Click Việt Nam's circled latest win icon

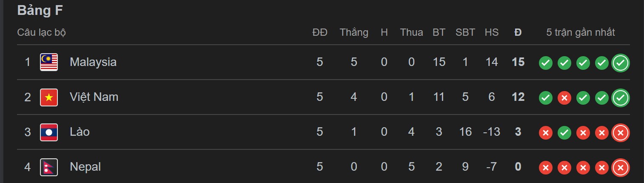pos(620,98)
